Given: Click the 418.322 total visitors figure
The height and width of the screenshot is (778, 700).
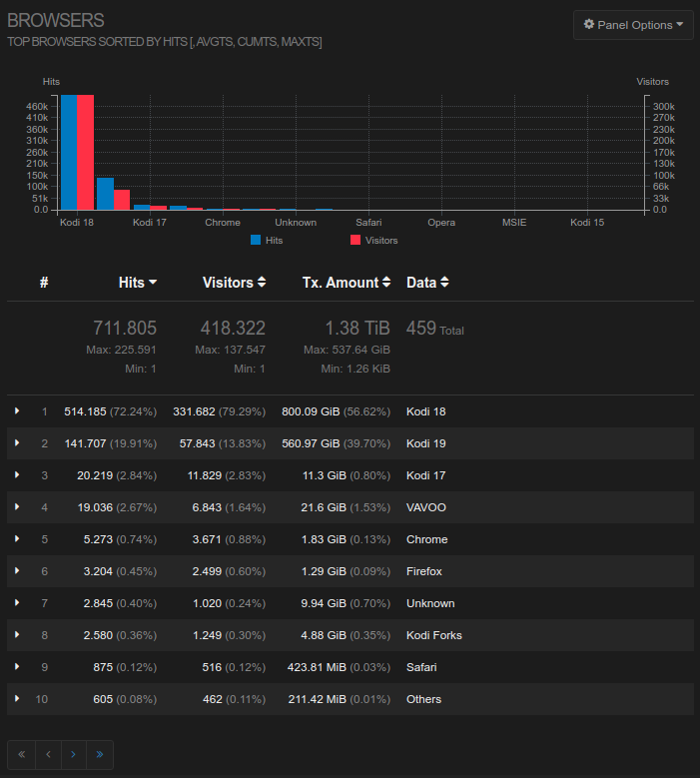Looking at the screenshot, I should pyautogui.click(x=233, y=328).
